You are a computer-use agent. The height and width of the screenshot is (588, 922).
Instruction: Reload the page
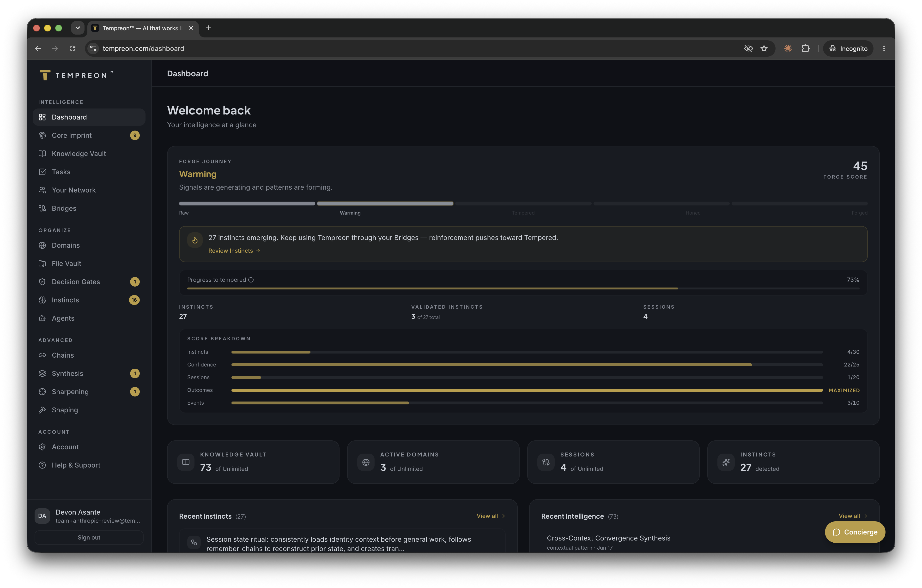pyautogui.click(x=72, y=49)
